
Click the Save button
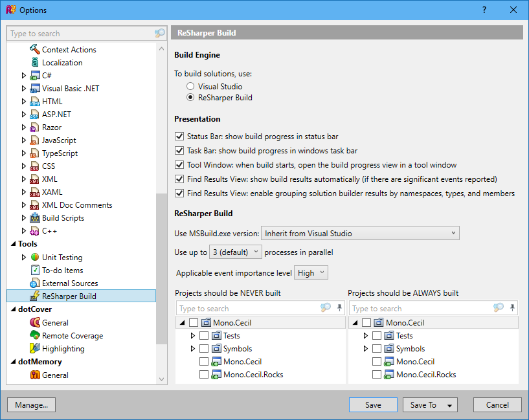coord(373,405)
